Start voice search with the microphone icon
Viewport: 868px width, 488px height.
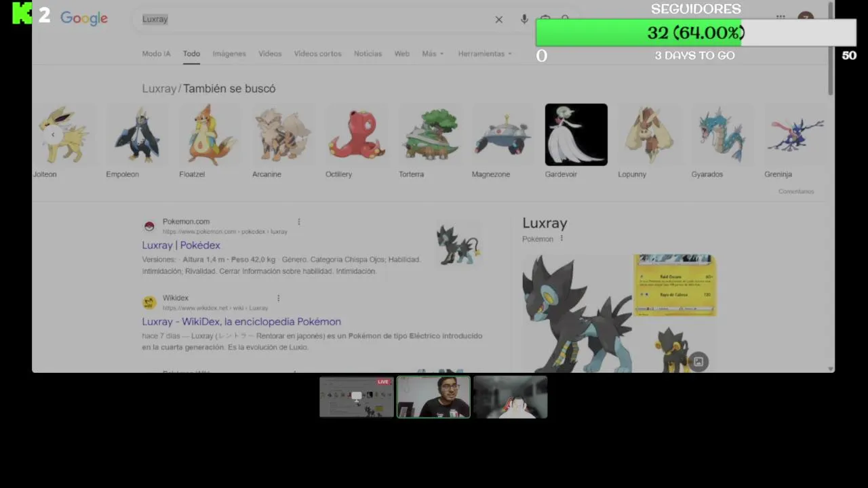pos(524,20)
